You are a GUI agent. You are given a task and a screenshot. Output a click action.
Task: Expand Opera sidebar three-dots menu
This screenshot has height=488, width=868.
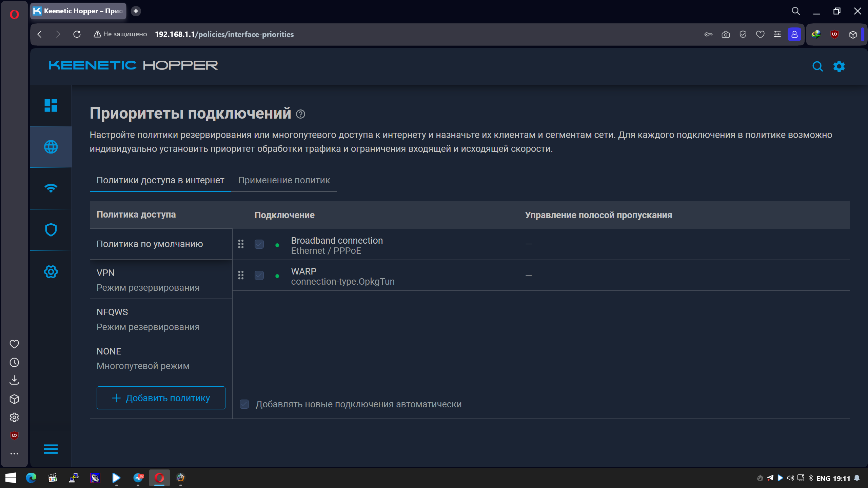point(14,453)
